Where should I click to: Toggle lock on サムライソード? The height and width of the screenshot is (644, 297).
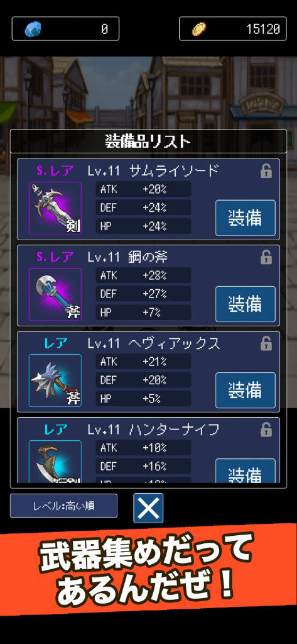(266, 171)
